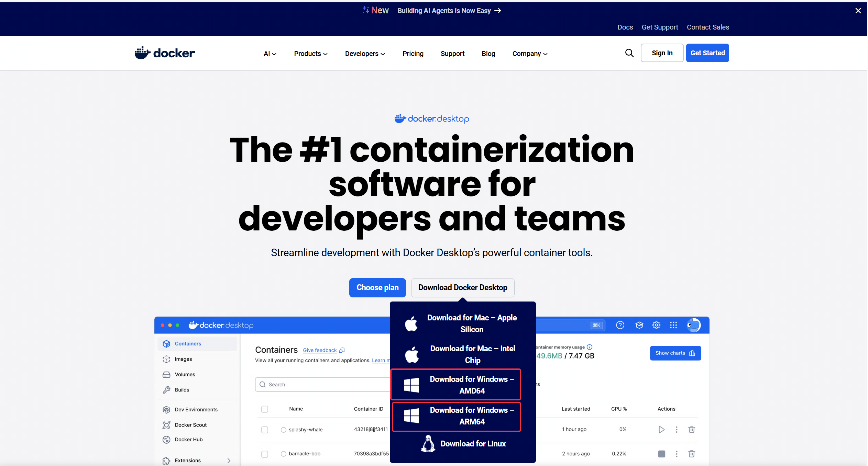This screenshot has height=466, width=868.
Task: Click the Extensions puzzle icon in sidebar
Action: pyautogui.click(x=166, y=461)
